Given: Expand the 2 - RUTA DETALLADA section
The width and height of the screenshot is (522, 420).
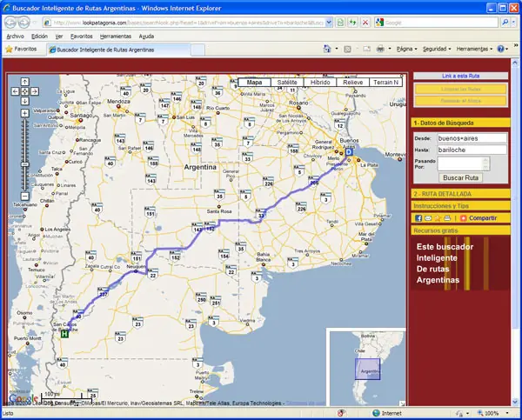Looking at the screenshot, I should [x=460, y=194].
